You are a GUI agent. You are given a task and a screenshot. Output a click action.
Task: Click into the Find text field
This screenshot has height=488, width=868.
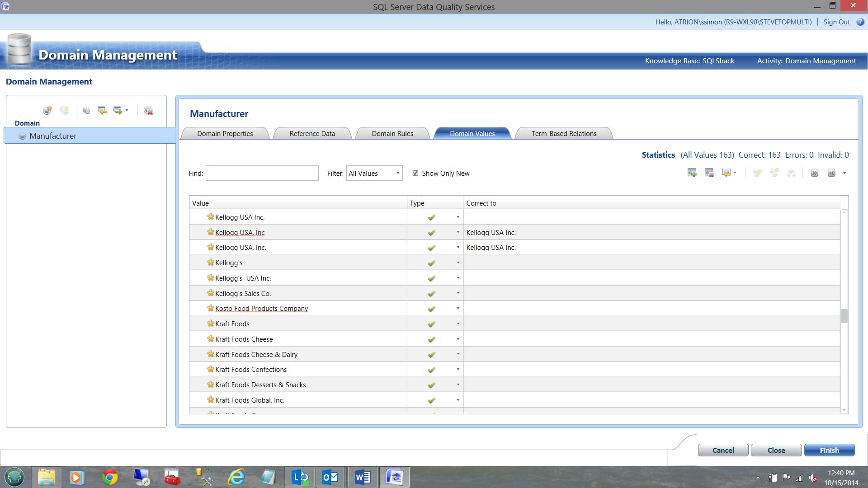(x=262, y=174)
